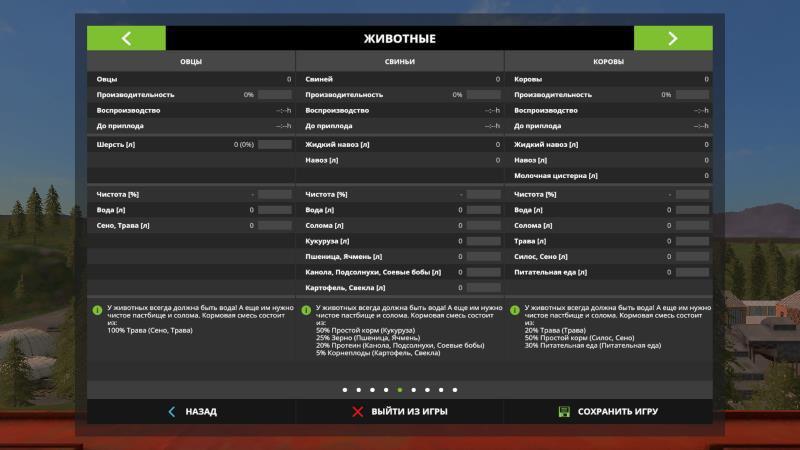Select the last page indicator dot
This screenshot has width=800, height=450.
455,389
